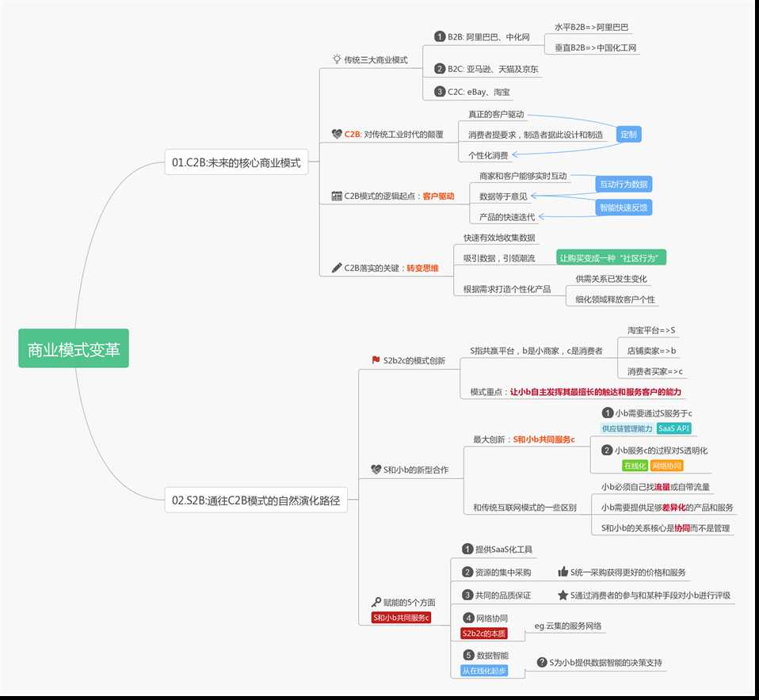
Task: Click the text 淘宝平台=>S
Action: point(651,330)
